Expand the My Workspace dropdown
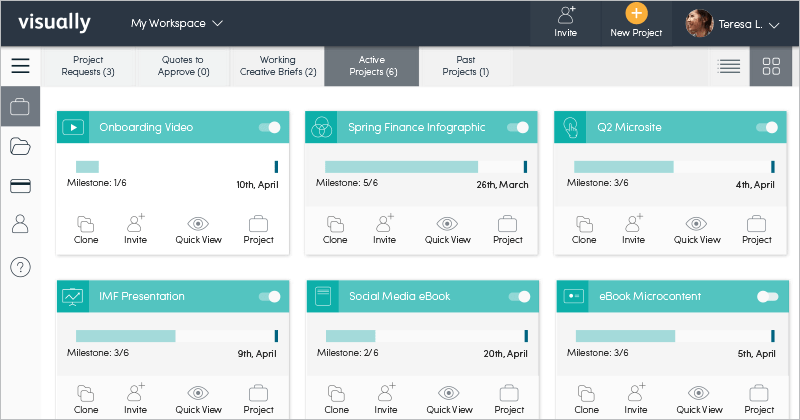The image size is (800, 420). (x=177, y=23)
